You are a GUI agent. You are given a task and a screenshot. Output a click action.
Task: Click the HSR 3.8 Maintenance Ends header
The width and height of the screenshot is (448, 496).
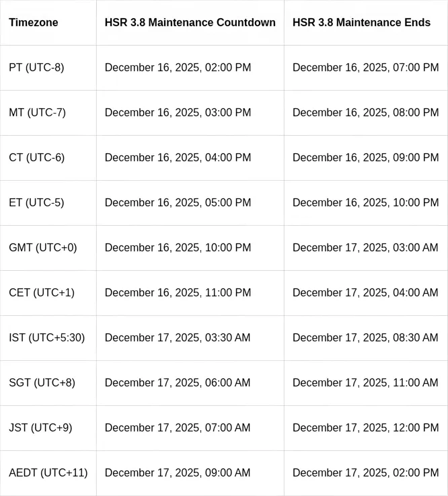pos(361,23)
